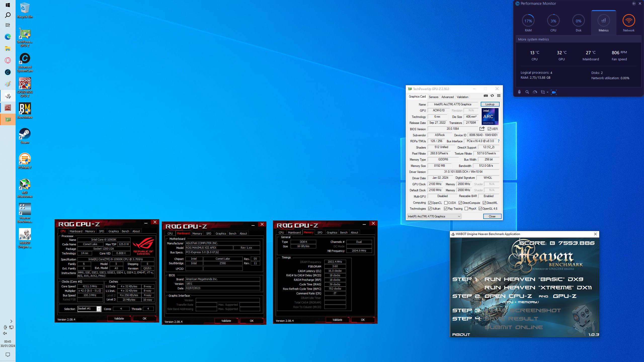Open MSI Afterburner desktop shortcut

[x=25, y=188]
